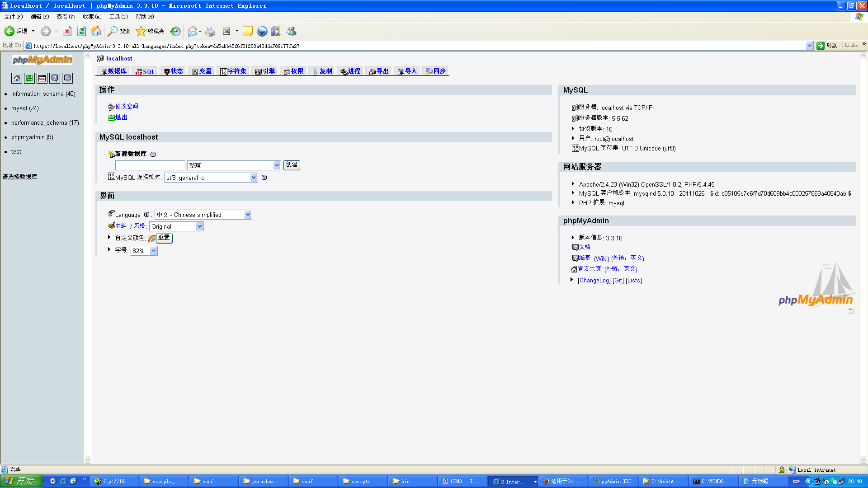This screenshot has height=488, width=868.
Task: Open the 文件(F) menu
Action: click(14, 17)
